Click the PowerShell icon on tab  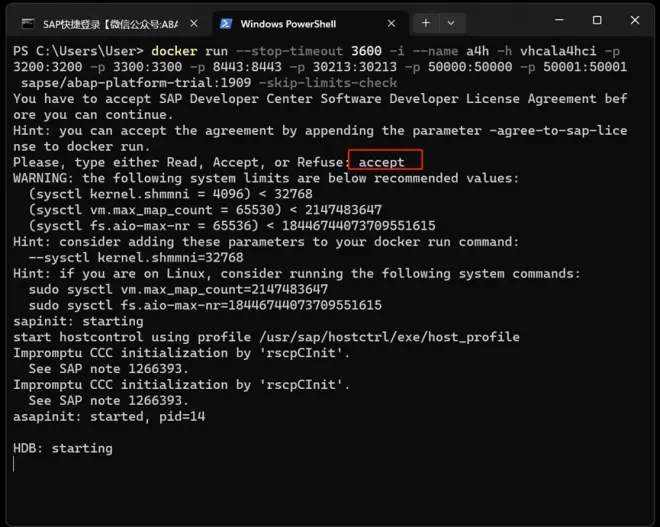[226, 24]
